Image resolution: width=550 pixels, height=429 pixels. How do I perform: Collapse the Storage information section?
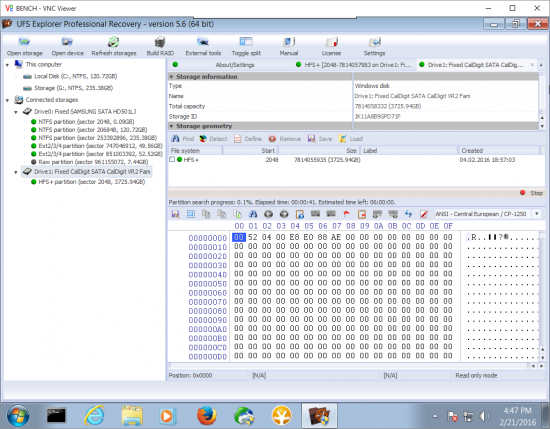[x=172, y=76]
